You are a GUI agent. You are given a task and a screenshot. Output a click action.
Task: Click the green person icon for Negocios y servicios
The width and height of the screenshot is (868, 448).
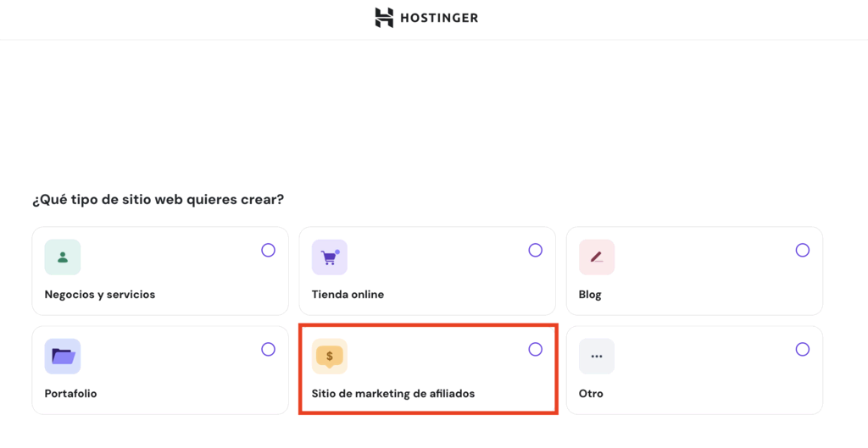[x=63, y=257]
